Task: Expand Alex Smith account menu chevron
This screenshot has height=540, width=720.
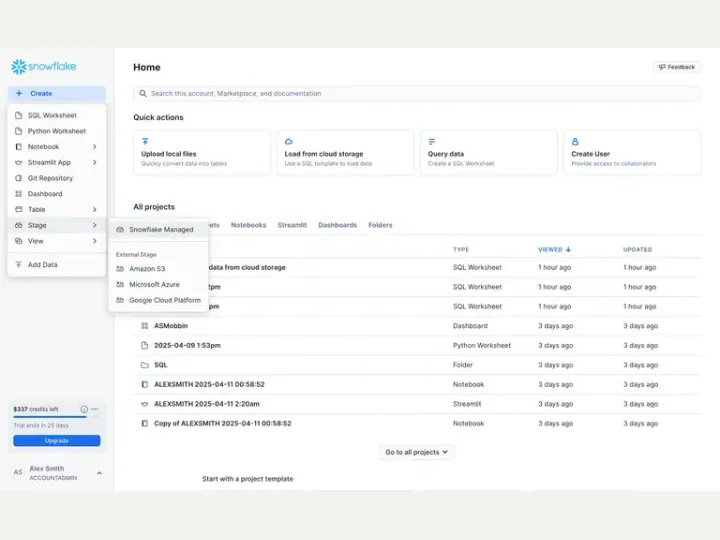Action: click(99, 472)
